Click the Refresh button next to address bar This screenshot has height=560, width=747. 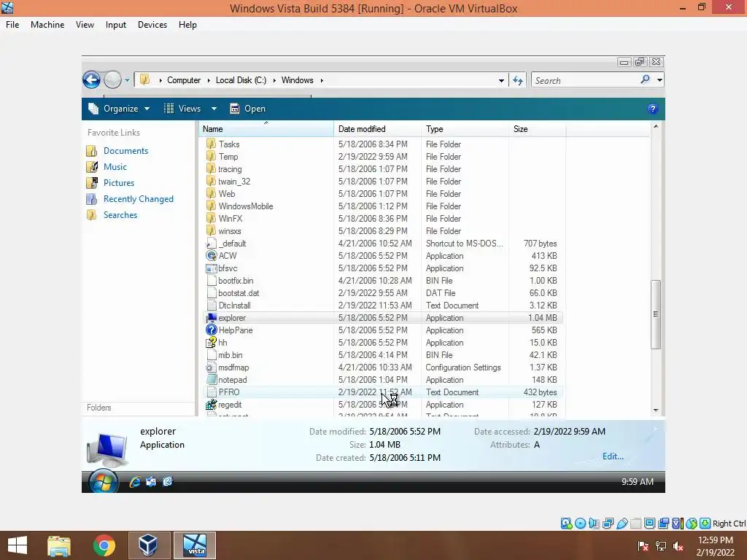(518, 80)
